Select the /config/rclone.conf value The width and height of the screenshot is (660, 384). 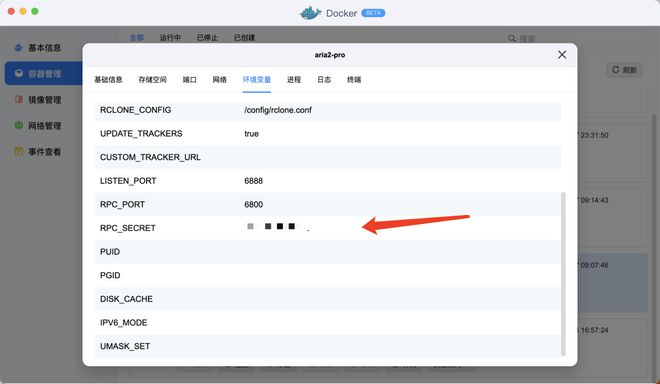click(278, 110)
